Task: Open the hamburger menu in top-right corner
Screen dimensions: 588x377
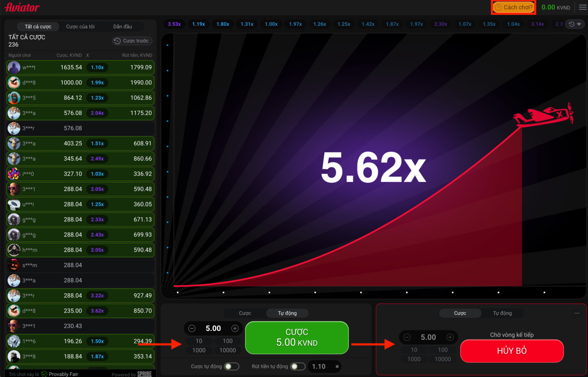Action: coord(582,7)
